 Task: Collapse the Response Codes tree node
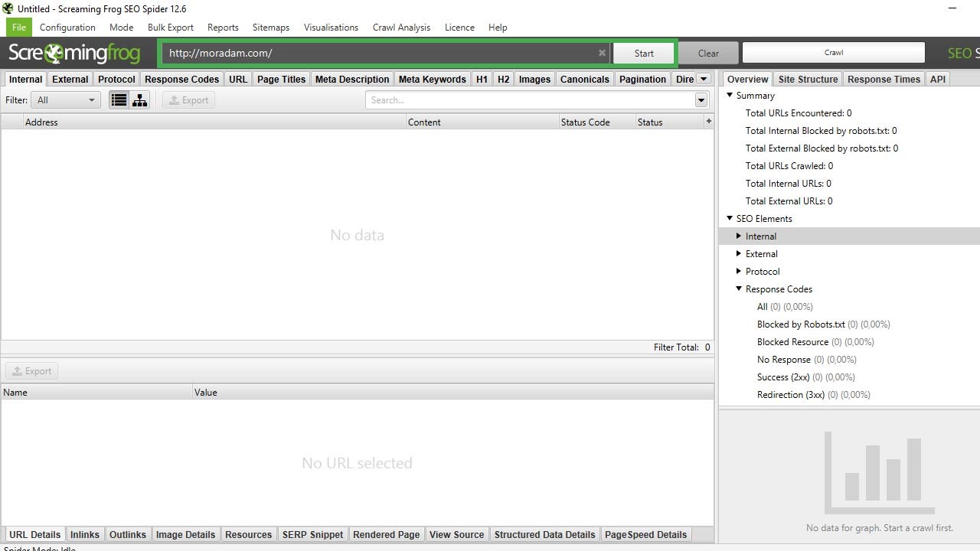739,289
